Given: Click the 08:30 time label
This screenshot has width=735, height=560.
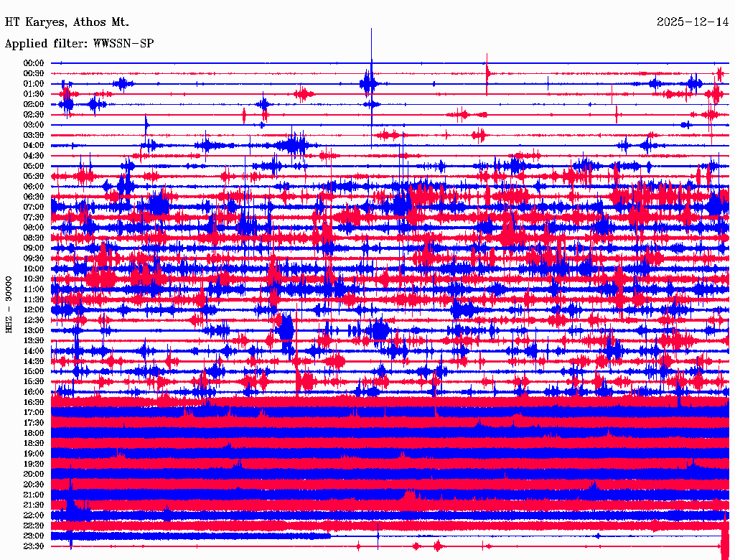Looking at the screenshot, I should 34,238.
